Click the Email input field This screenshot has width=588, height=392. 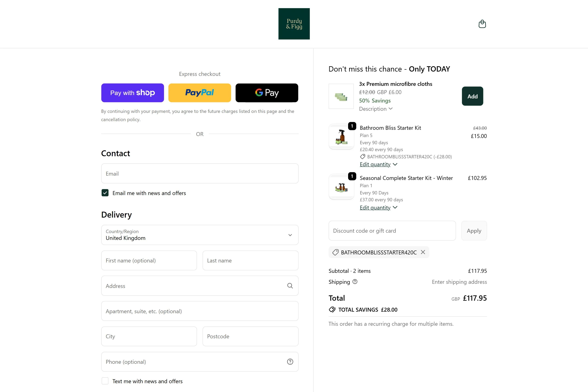200,173
